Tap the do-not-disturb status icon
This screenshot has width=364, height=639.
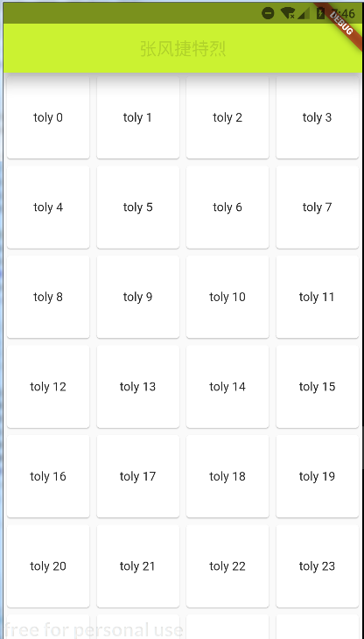(x=268, y=13)
